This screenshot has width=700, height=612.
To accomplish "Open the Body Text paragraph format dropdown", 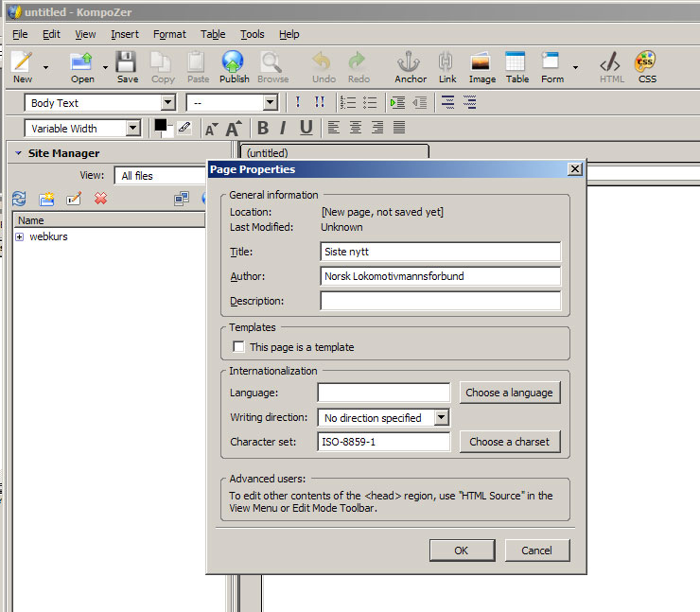I will point(100,103).
